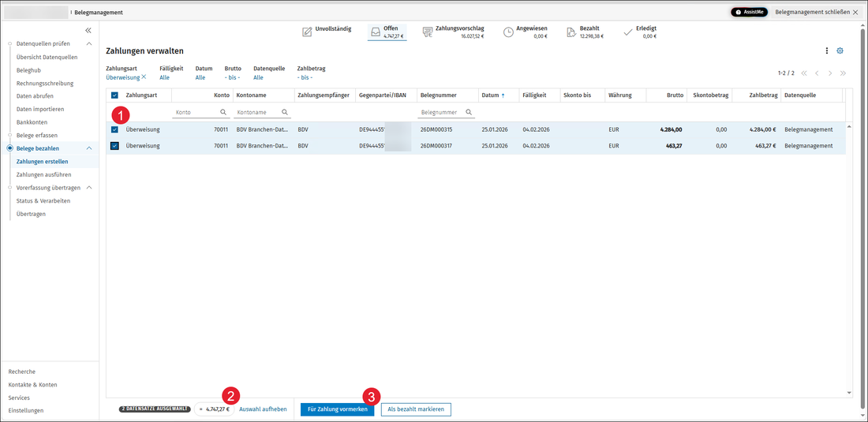Click the selected total 4.747,27 € chip
The height and width of the screenshot is (422, 868).
point(214,409)
